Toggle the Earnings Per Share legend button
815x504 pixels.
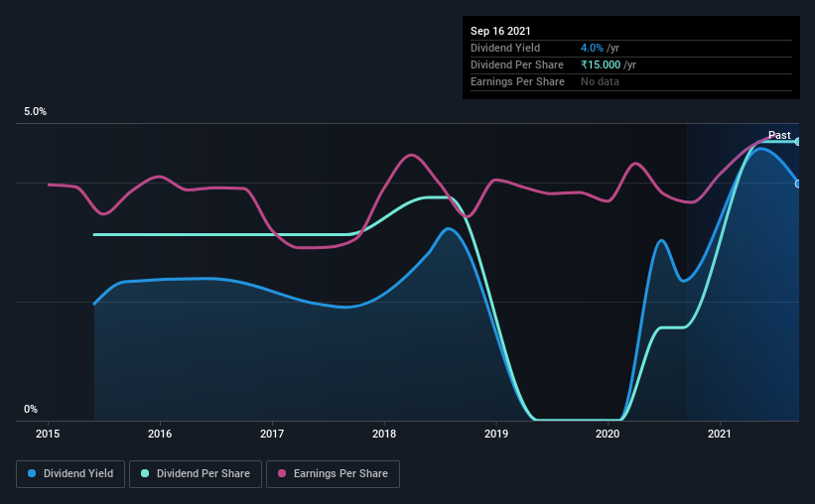[x=333, y=474]
